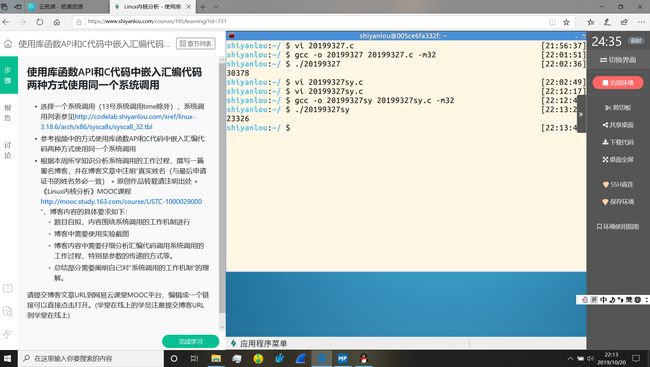Click the browser forward arrow
This screenshot has width=650, height=367.
pos(23,22)
